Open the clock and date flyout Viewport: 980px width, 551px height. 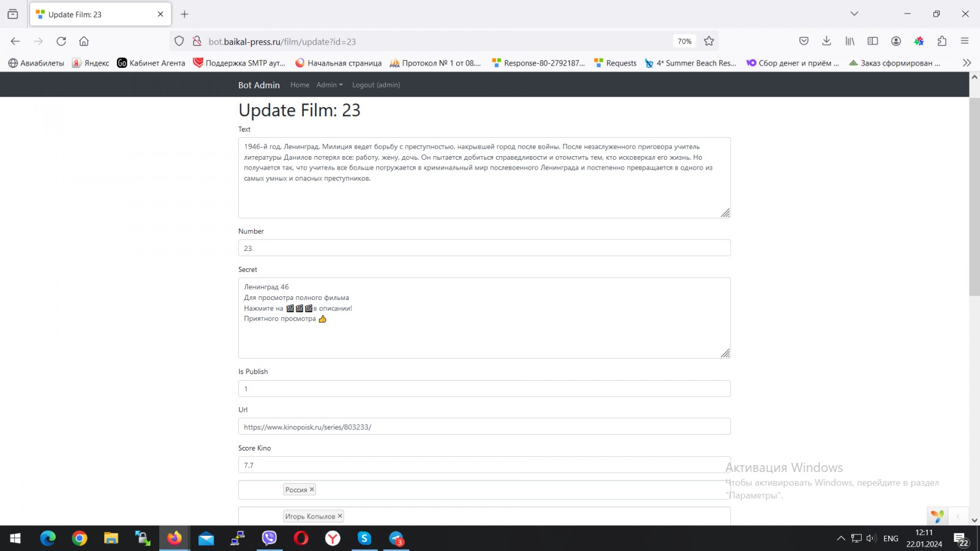click(924, 538)
